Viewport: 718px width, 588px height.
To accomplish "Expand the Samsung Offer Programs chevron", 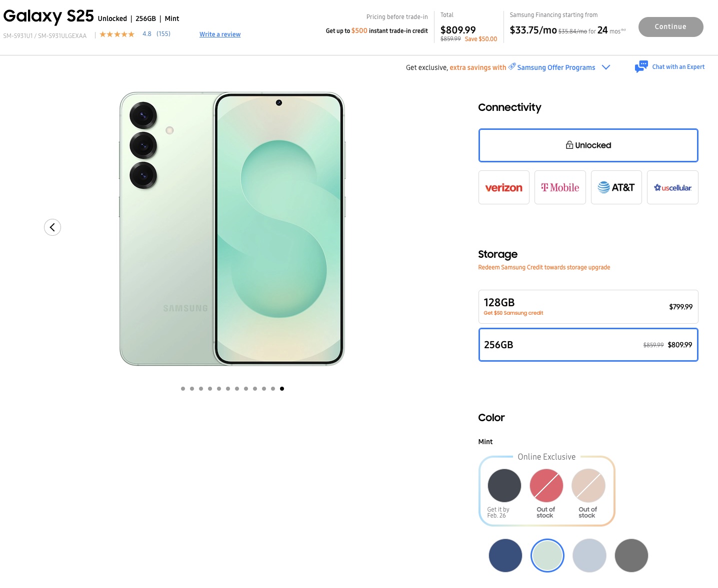I will 606,67.
